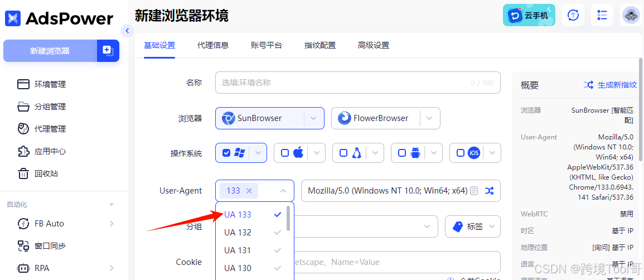Click the 环境管理 window icon
The height and width of the screenshot is (280, 644).
[23, 85]
